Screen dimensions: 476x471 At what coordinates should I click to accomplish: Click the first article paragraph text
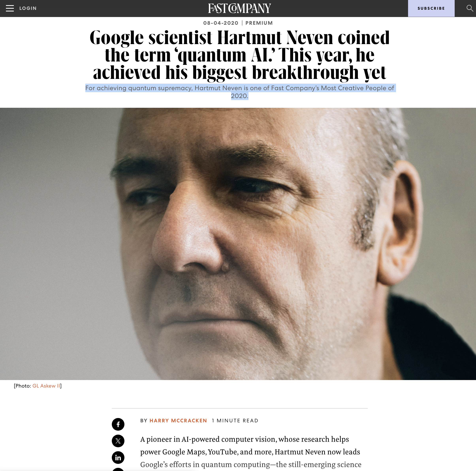tap(251, 452)
